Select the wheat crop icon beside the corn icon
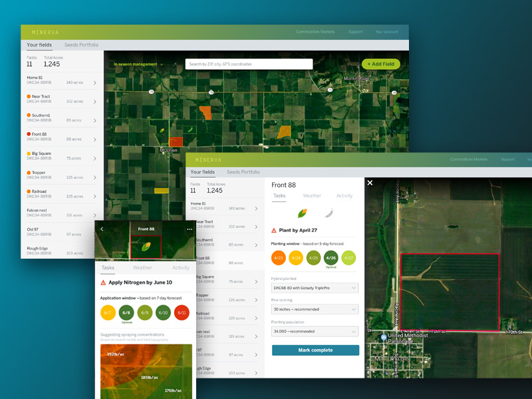The width and height of the screenshot is (532, 399). [x=329, y=213]
